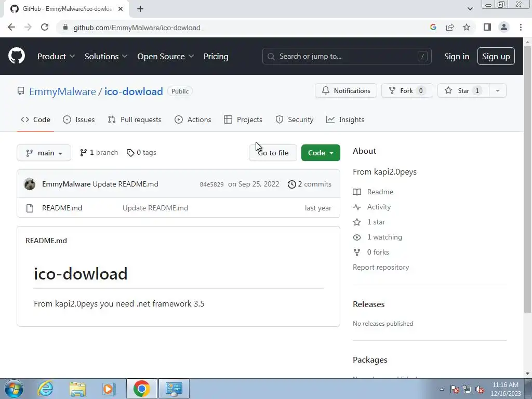Open the Pricing page
532x399 pixels.
(216, 56)
